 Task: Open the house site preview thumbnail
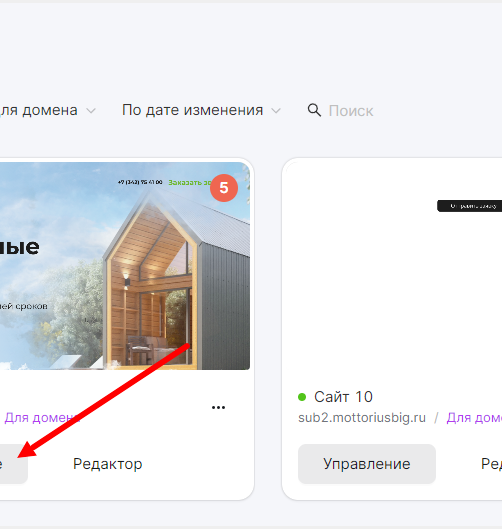(125, 266)
